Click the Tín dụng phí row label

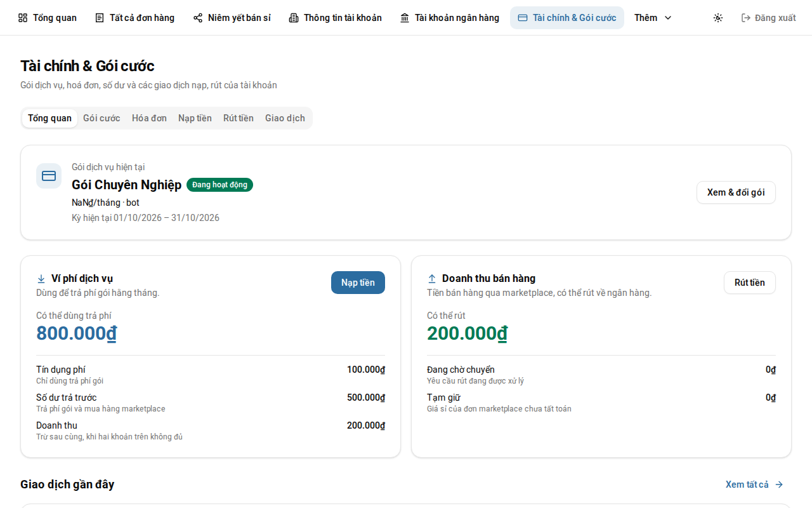click(x=61, y=370)
